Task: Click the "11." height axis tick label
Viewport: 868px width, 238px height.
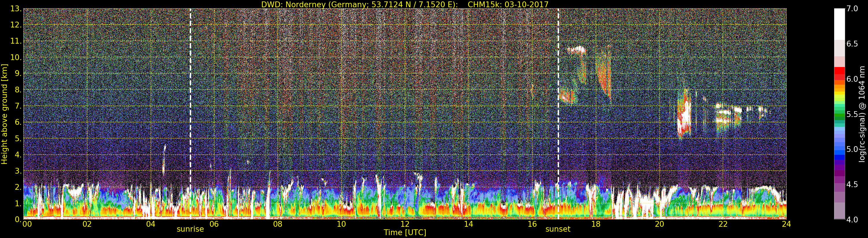Action: pos(16,41)
